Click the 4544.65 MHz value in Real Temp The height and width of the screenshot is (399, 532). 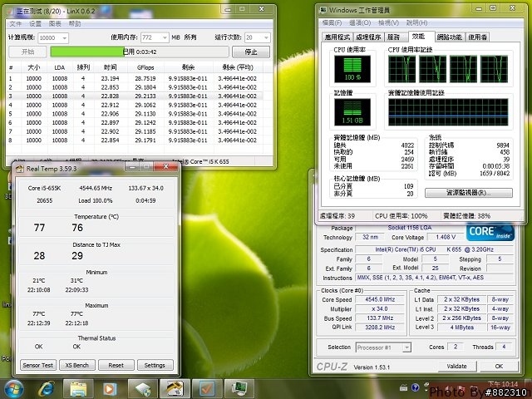coord(96,188)
